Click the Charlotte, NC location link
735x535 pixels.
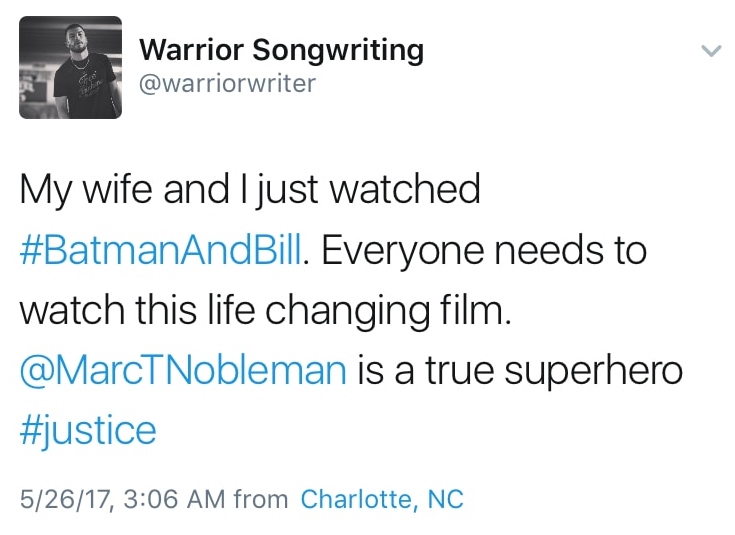click(382, 498)
